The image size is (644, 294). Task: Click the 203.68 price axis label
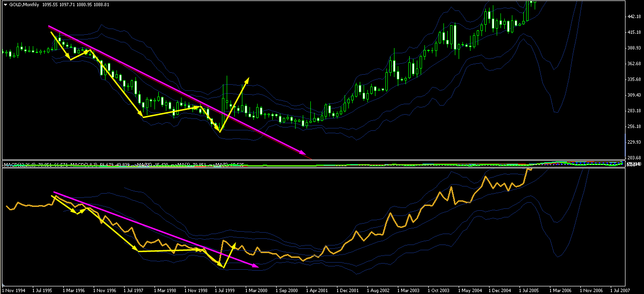coord(634,157)
